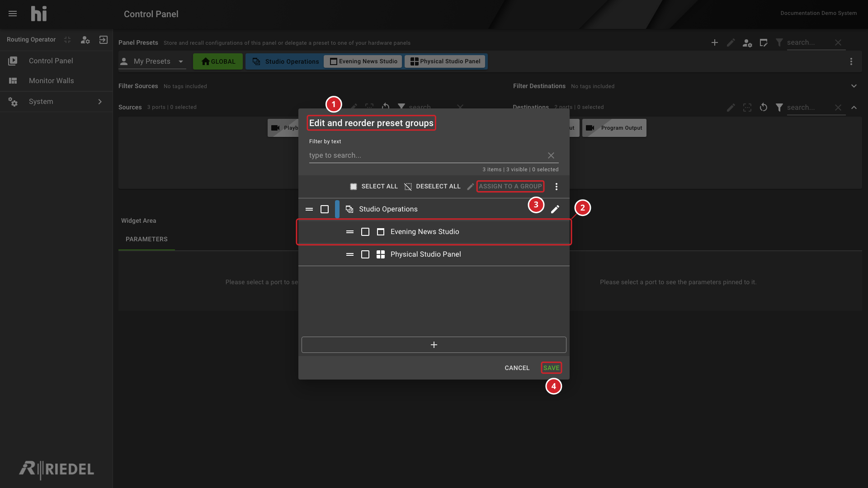Select the Physical Studio Panel preset chip

[445, 61]
